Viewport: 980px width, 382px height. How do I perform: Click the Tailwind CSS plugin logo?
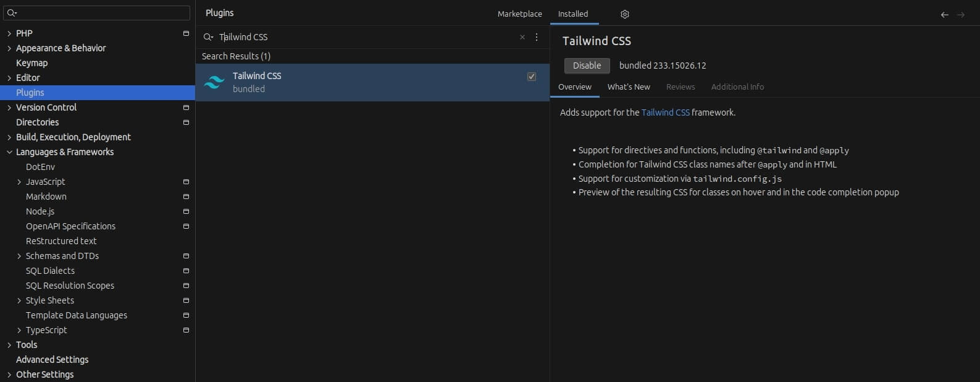(x=214, y=82)
